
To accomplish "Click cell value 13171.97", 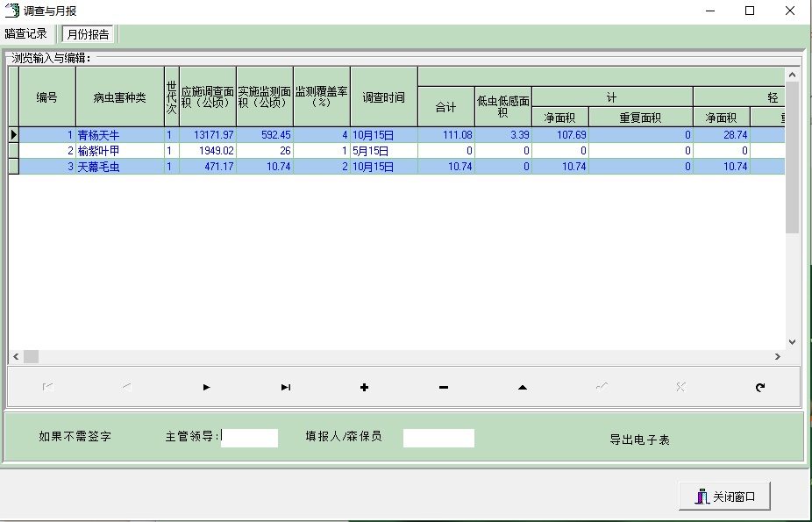I will (x=207, y=134).
